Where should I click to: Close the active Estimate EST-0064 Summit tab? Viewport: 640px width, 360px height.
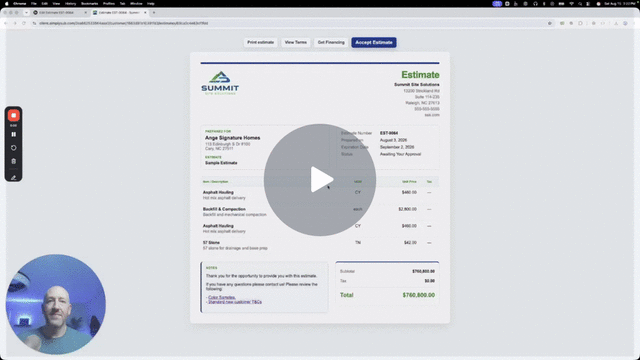coord(145,13)
